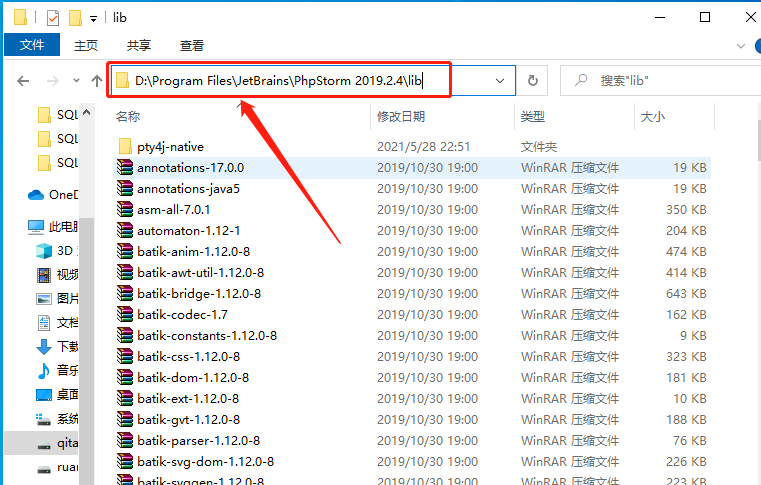Click the Forward navigation arrow
This screenshot has height=485, width=761.
click(x=52, y=81)
